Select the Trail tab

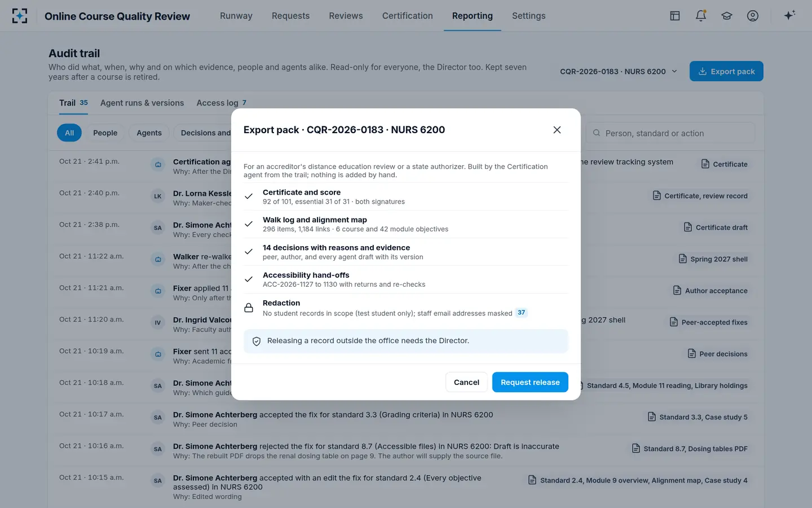point(73,103)
